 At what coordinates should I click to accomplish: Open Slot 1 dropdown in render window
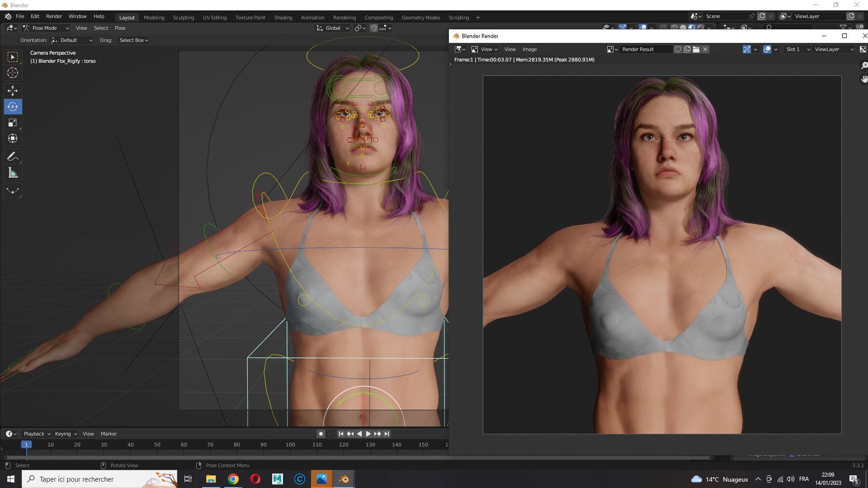[798, 49]
